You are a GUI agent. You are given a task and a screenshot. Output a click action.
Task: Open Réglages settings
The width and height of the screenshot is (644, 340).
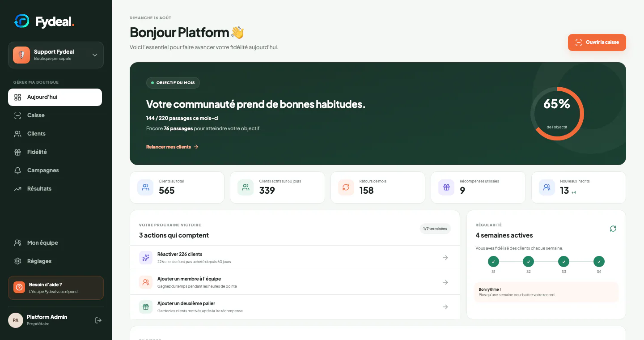pos(55,261)
